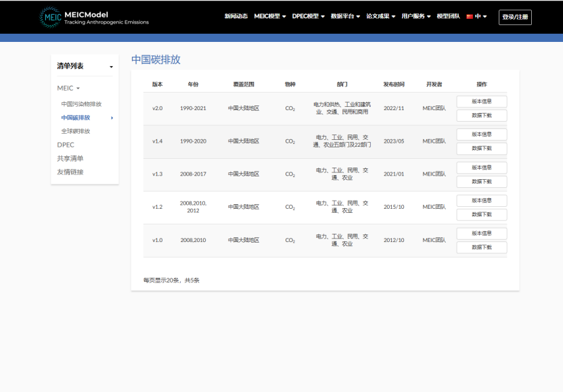Click the MEICModel logo icon
Screen dimensions: 563x392
tap(51, 17)
